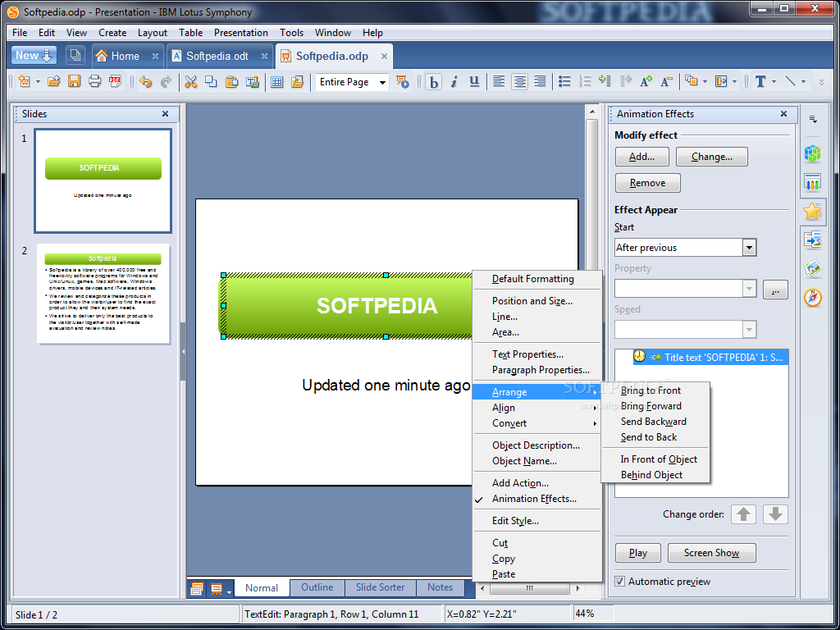Click the thumbnail view icon beside New

pyautogui.click(x=75, y=55)
